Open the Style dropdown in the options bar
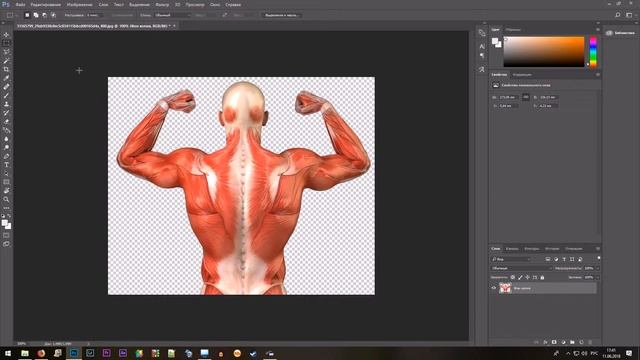The image size is (640, 360). 172,15
